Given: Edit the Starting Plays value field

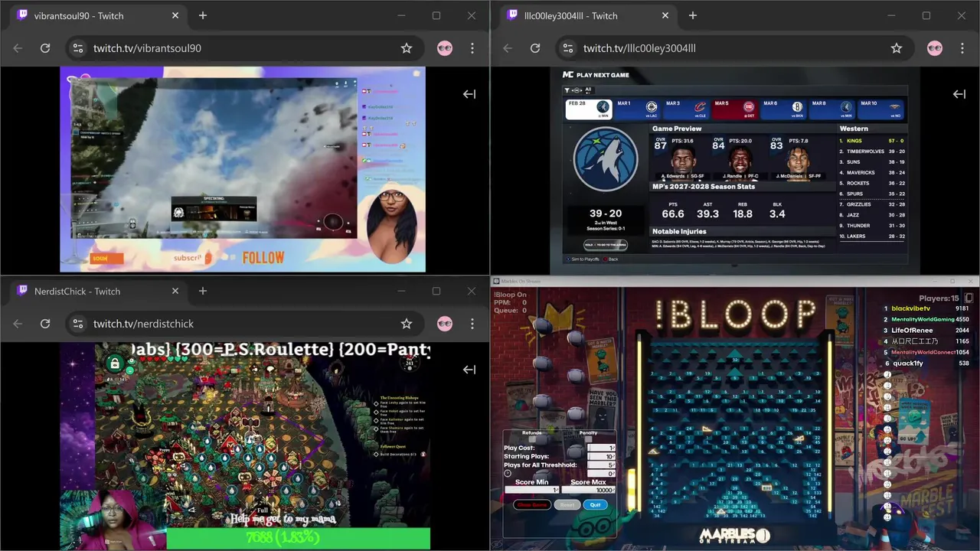Looking at the screenshot, I should pyautogui.click(x=601, y=456).
